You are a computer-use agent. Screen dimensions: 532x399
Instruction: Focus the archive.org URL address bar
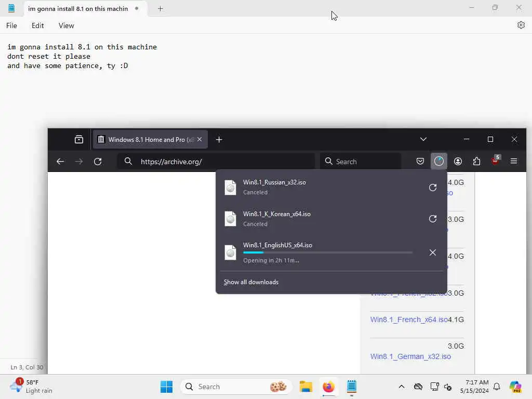tap(216, 162)
